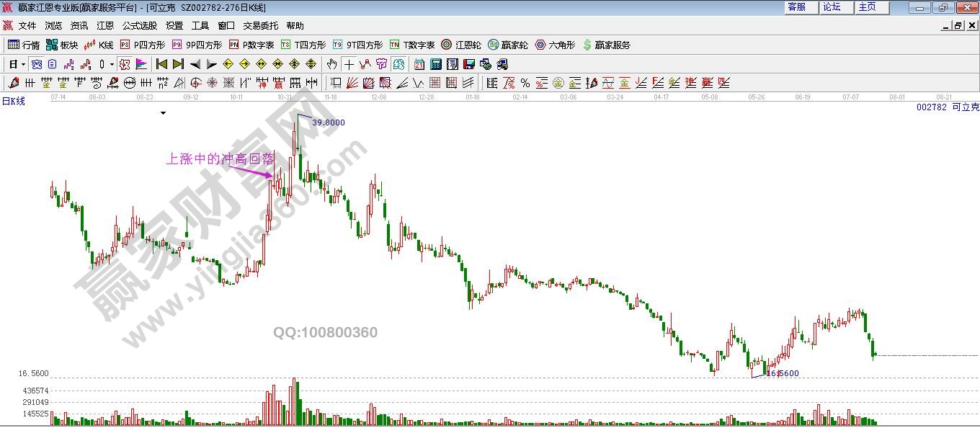Click the percent sign drawing tool
980x428 pixels.
point(525,83)
